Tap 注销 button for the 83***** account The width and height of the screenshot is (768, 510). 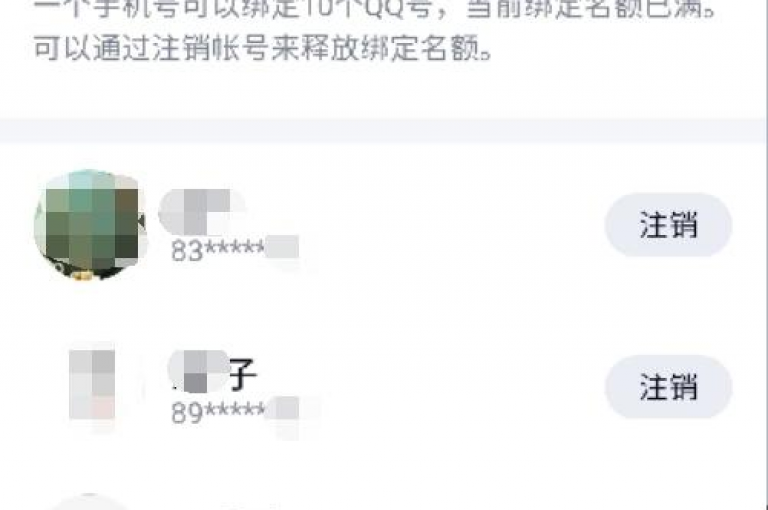coord(668,225)
